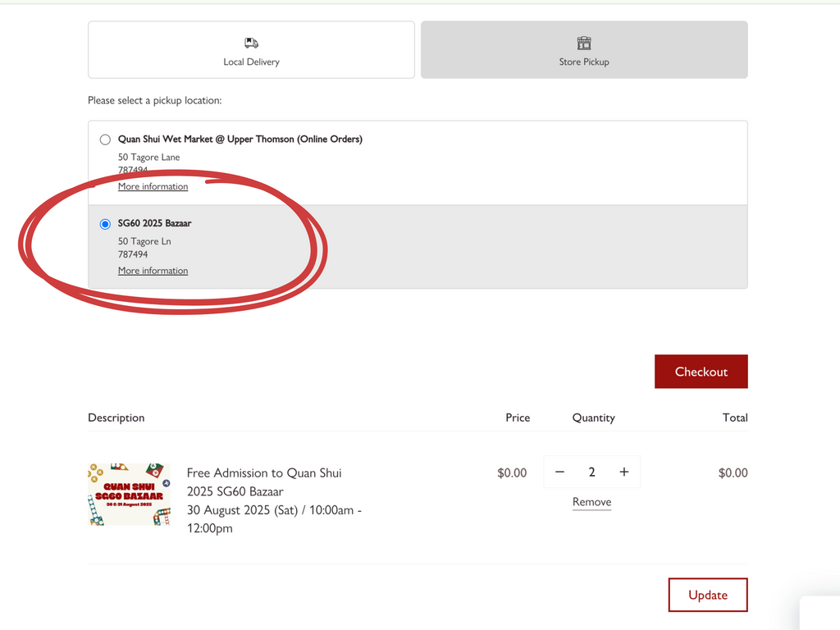The height and width of the screenshot is (630, 840).
Task: Click the delivery truck icon
Action: tap(251, 43)
